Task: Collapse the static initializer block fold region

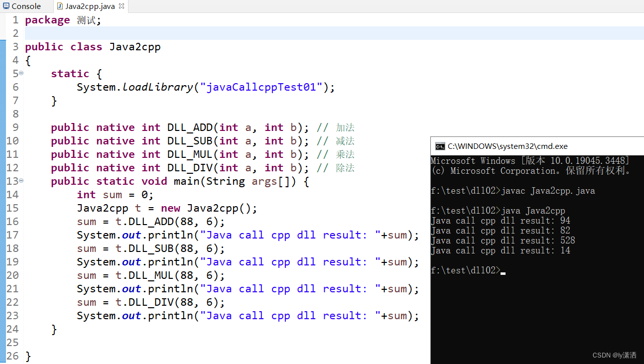Action: [20, 74]
